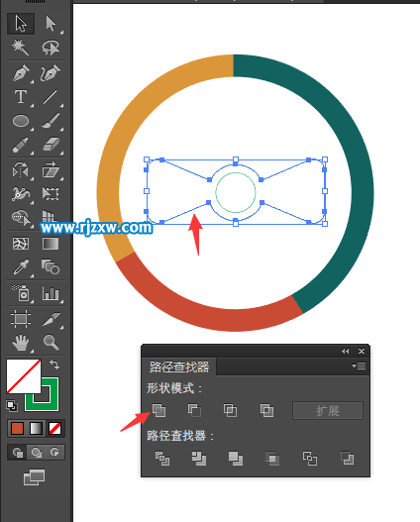Image resolution: width=420 pixels, height=522 pixels.
Task: Select the Hand tool
Action: (x=21, y=343)
